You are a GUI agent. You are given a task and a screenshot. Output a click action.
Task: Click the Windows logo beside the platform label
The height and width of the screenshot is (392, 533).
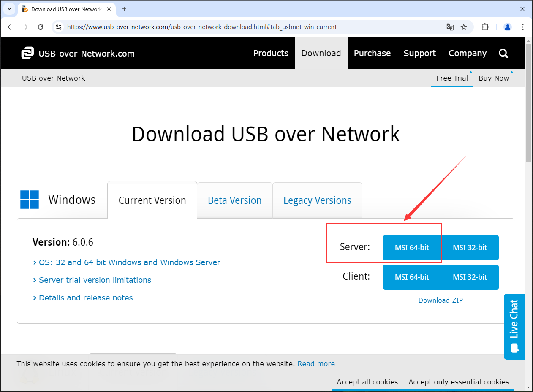pos(29,200)
